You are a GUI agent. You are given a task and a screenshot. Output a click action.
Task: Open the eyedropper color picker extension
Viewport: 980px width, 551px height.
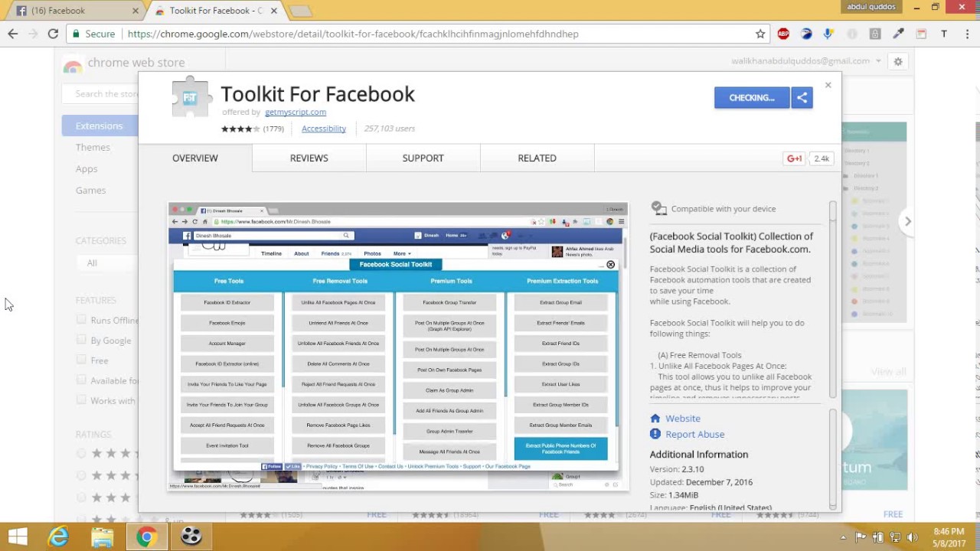tap(898, 34)
